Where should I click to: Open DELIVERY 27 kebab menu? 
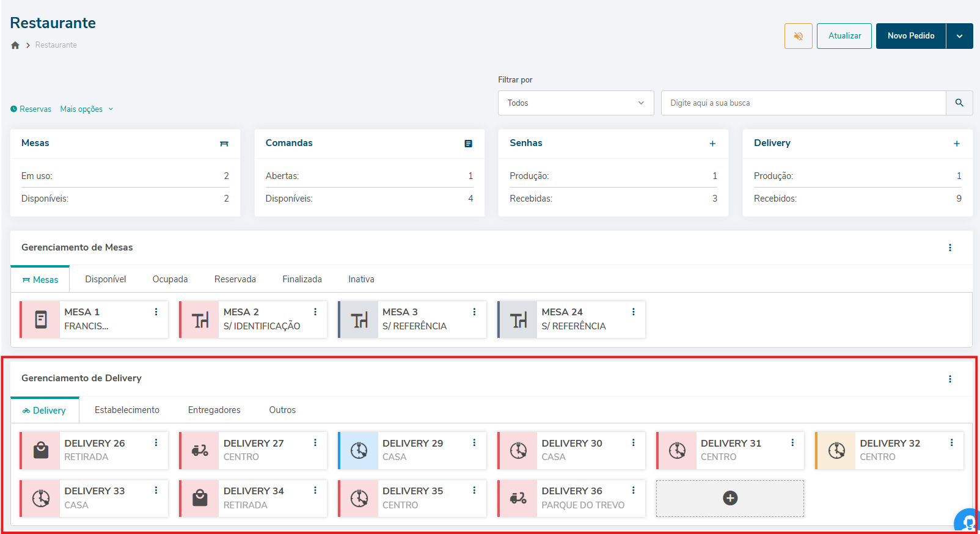(x=315, y=443)
